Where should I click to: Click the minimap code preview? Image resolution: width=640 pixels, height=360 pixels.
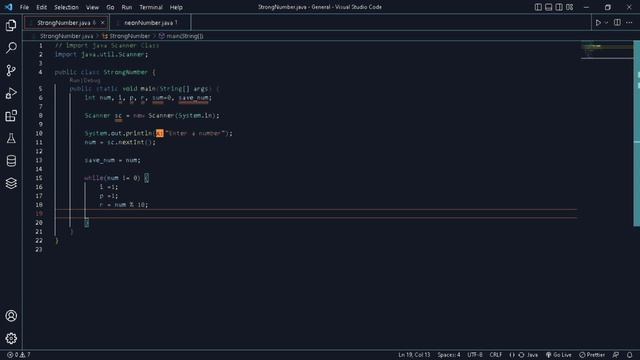tap(606, 51)
